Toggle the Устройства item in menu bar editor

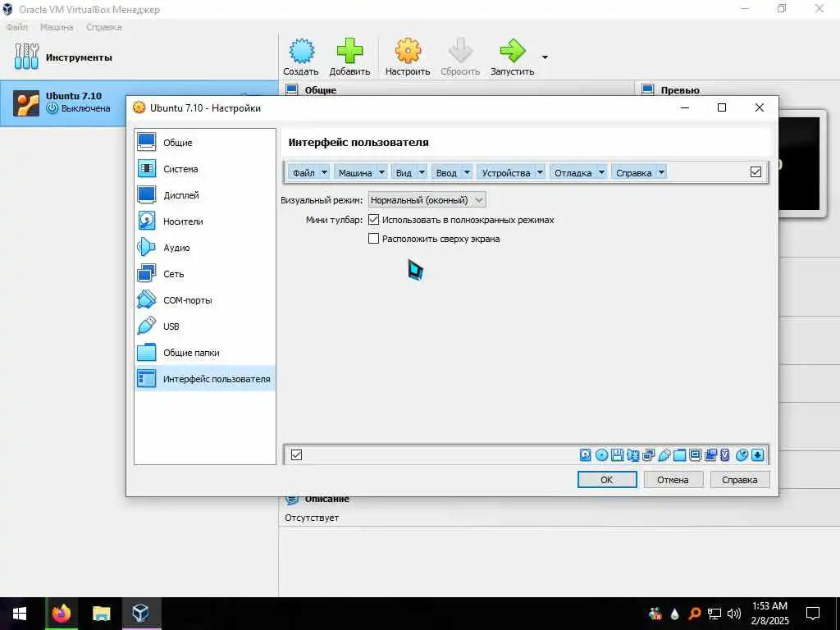(x=505, y=172)
